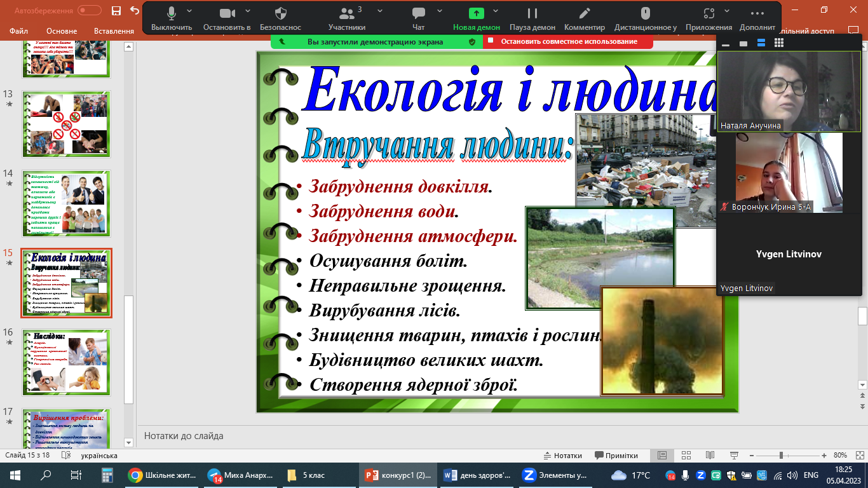Switch Zoom video panel to gallery grid view

779,43
